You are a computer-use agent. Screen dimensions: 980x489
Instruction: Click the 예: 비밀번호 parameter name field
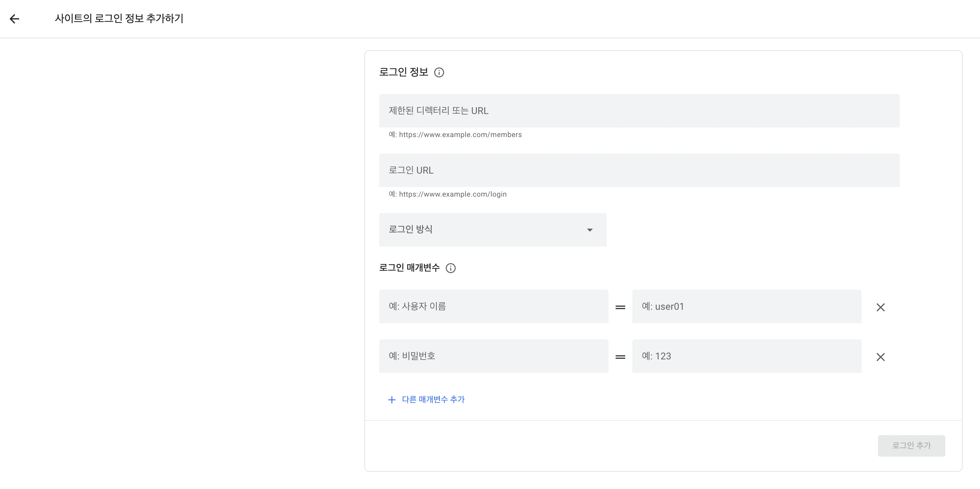tap(493, 356)
